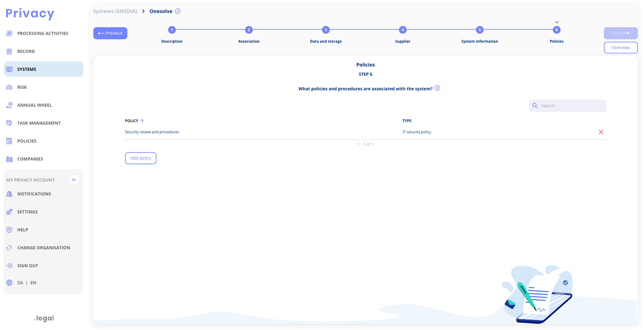
Task: Click the Processing Activities sidebar icon
Action: tap(9, 33)
